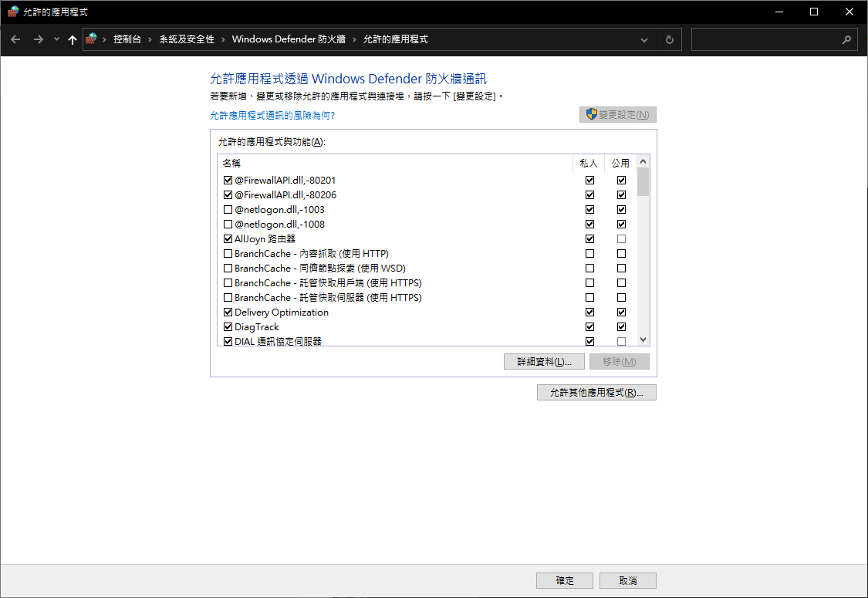Open 允許應用程式通訊的風險為何? link
Viewport: 868px width, 598px height.
(x=272, y=115)
